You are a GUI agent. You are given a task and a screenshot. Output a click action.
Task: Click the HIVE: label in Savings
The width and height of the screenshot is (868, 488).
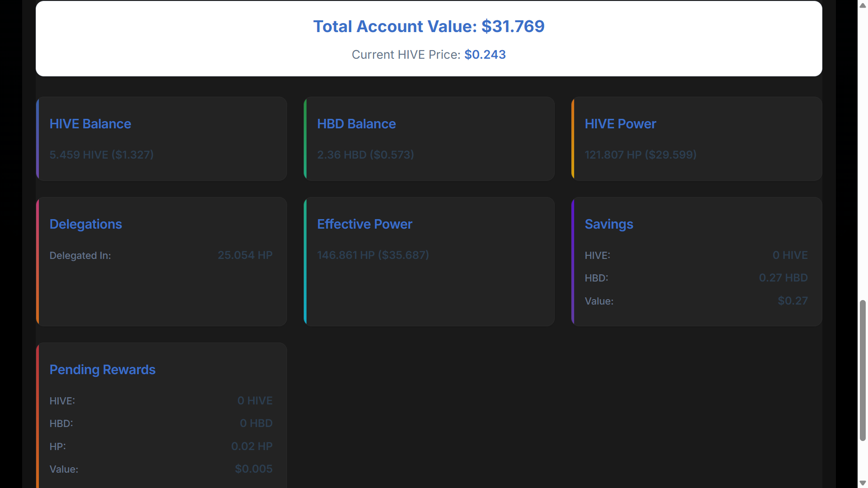[x=598, y=255]
